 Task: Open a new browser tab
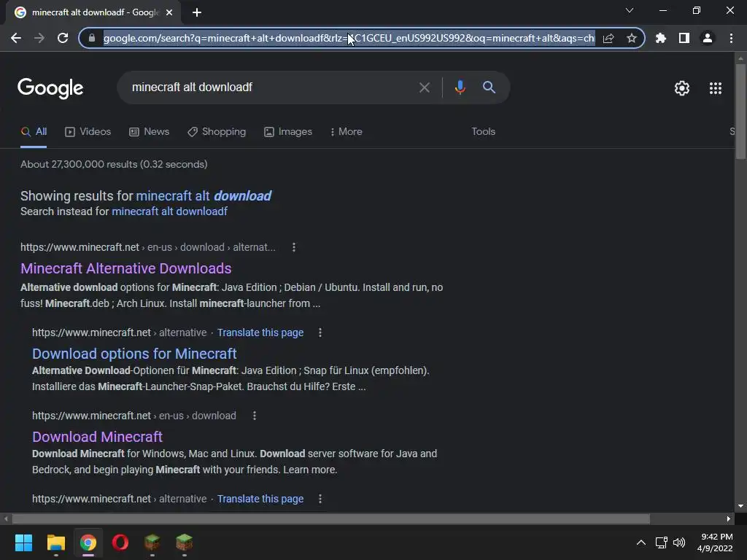[x=197, y=12]
